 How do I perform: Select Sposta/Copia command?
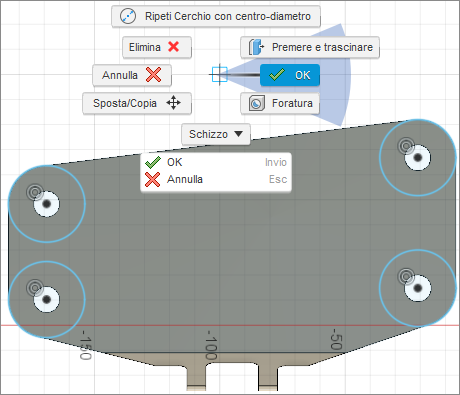(137, 103)
